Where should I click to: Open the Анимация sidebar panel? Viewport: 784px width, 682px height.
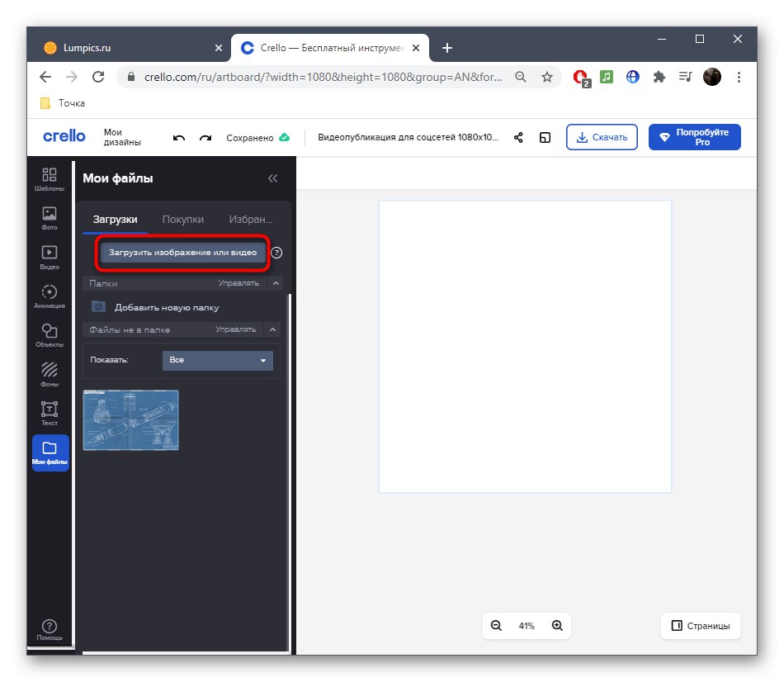tap(49, 296)
